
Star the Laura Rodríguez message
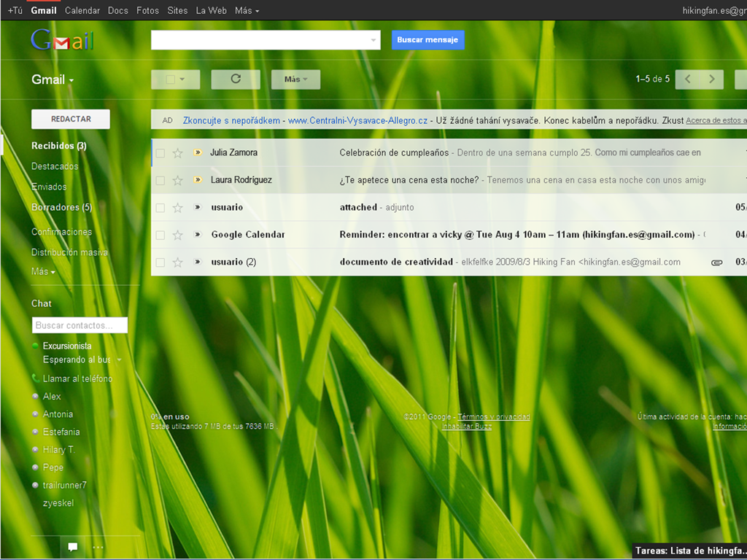[178, 181]
